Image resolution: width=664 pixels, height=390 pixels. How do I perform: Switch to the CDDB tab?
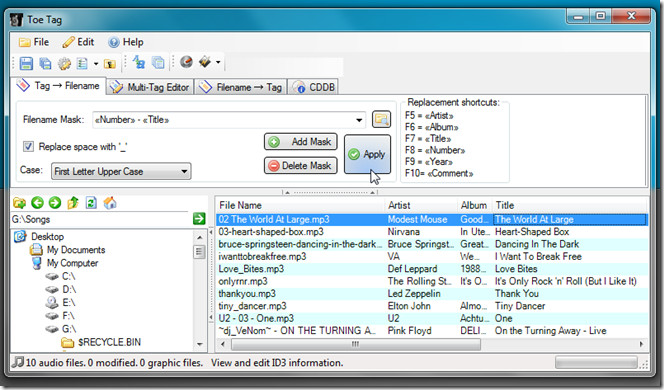pyautogui.click(x=313, y=87)
